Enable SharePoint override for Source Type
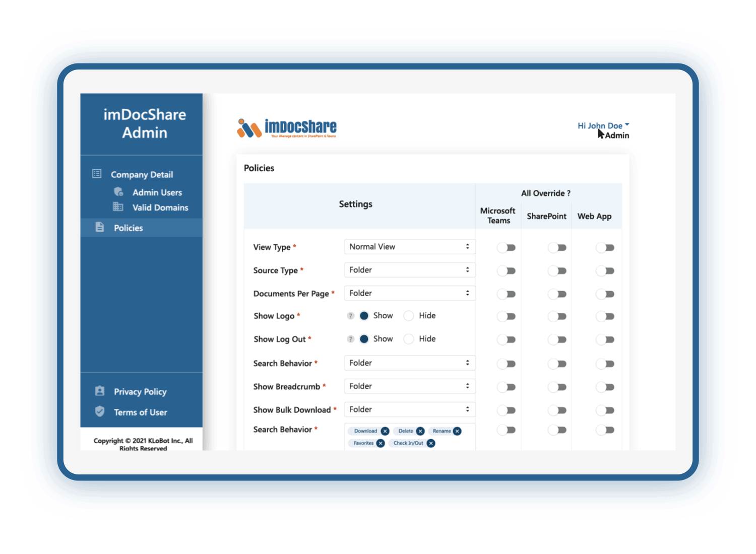This screenshot has width=756, height=554. [x=557, y=270]
